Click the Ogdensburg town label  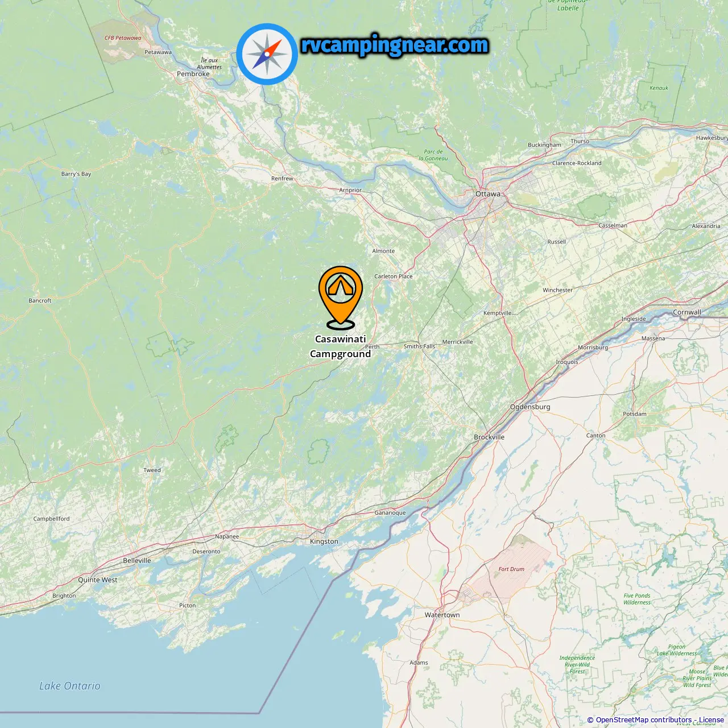coord(530,407)
